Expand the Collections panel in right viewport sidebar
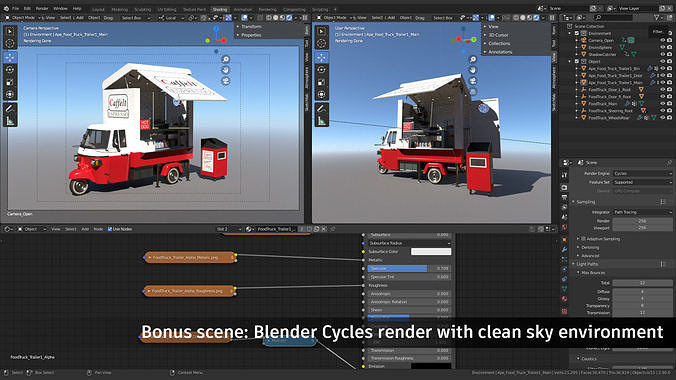676x380 pixels. (498, 44)
